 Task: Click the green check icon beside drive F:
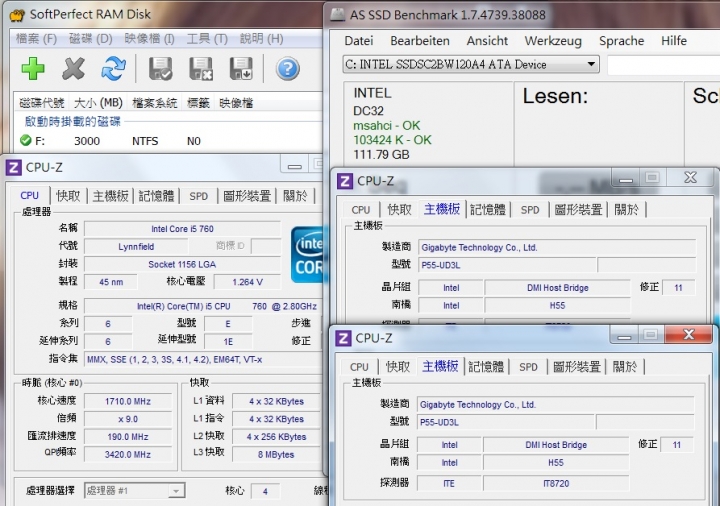pos(26,141)
